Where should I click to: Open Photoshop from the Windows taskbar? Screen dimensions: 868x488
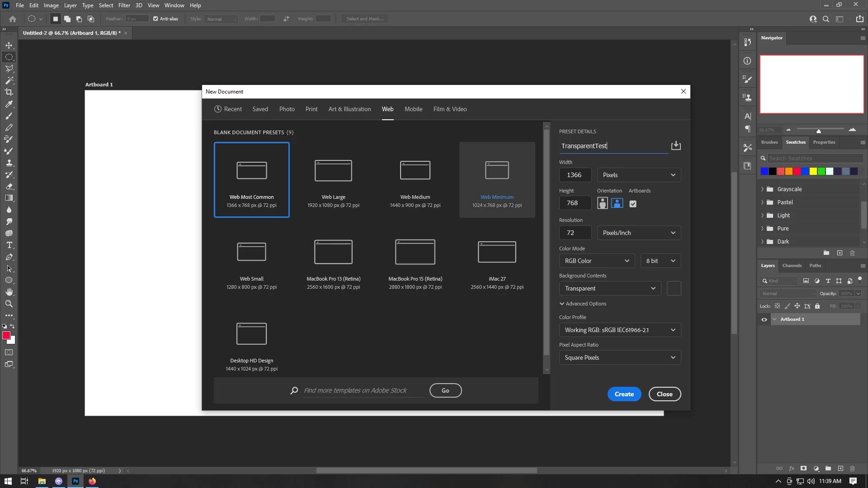[x=75, y=481]
